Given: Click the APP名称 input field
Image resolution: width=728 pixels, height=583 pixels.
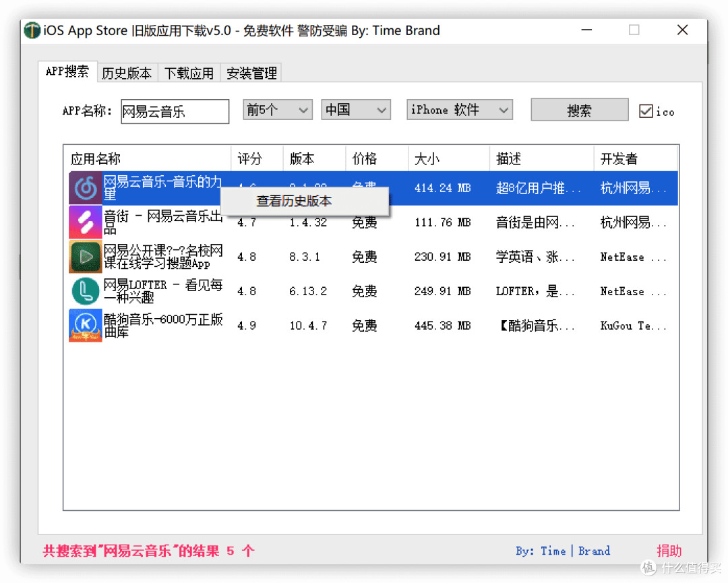Looking at the screenshot, I should point(175,111).
